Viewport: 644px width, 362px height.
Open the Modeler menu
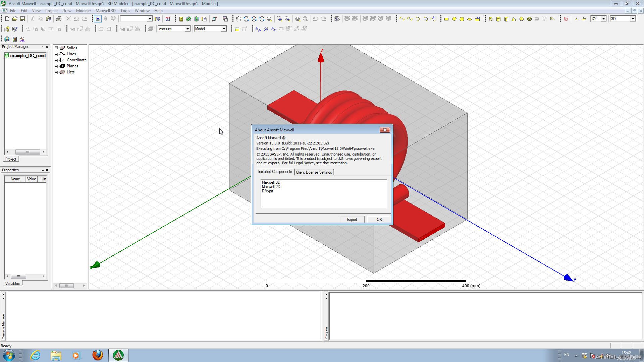click(x=84, y=10)
